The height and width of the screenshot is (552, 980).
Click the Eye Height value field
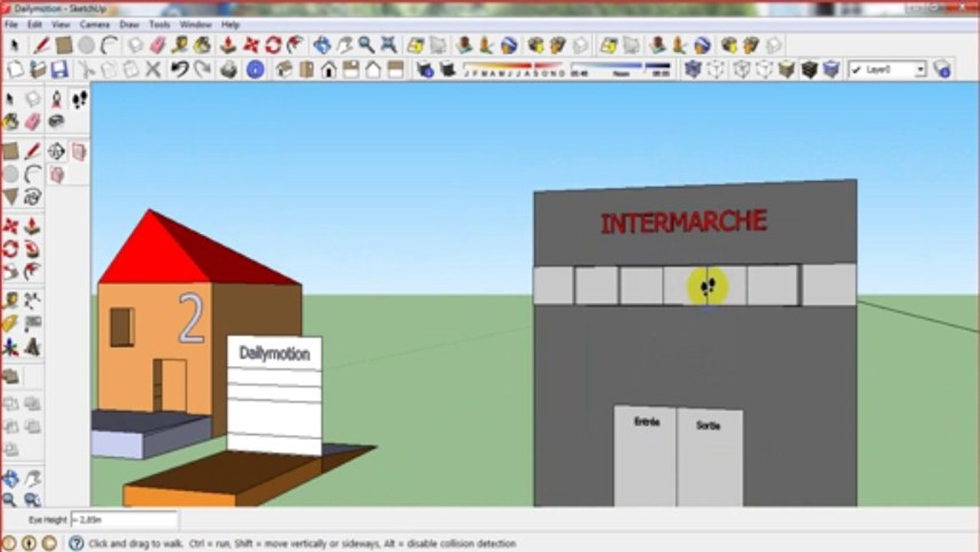(123, 520)
